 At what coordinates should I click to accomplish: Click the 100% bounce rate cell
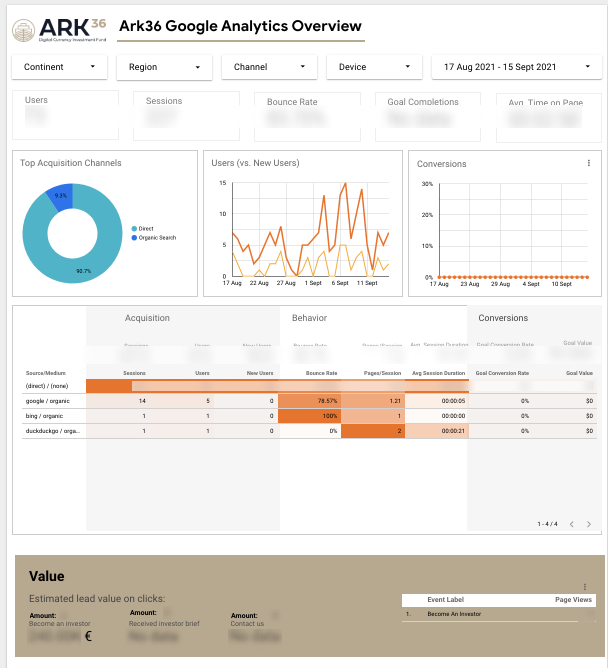[310, 416]
